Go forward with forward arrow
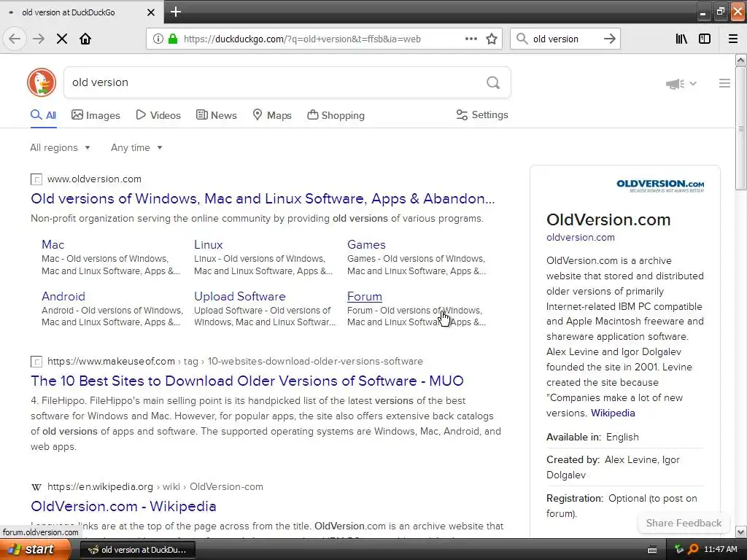 (39, 39)
